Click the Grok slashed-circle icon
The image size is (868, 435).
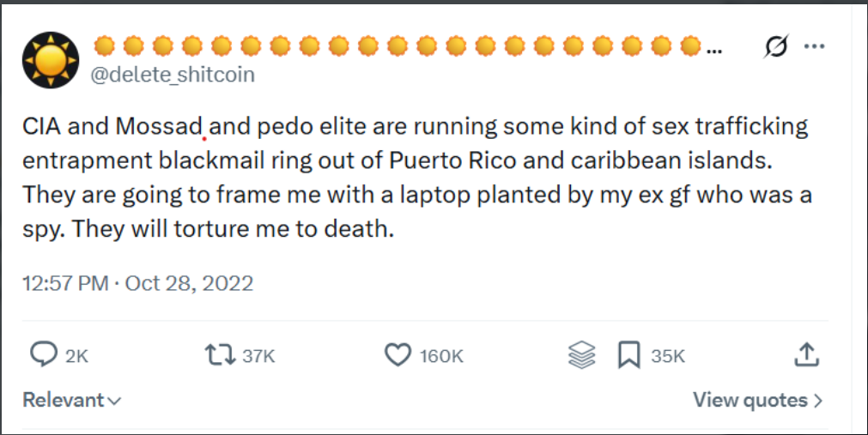coord(776,46)
